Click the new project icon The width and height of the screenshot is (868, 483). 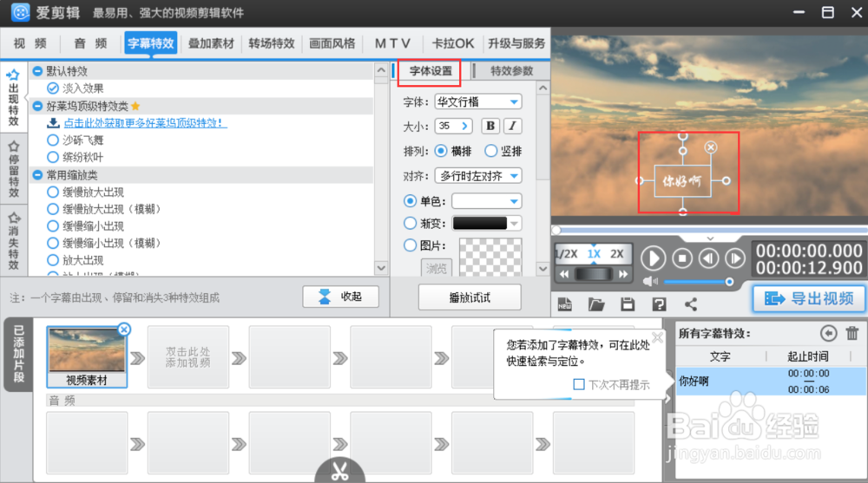[565, 304]
